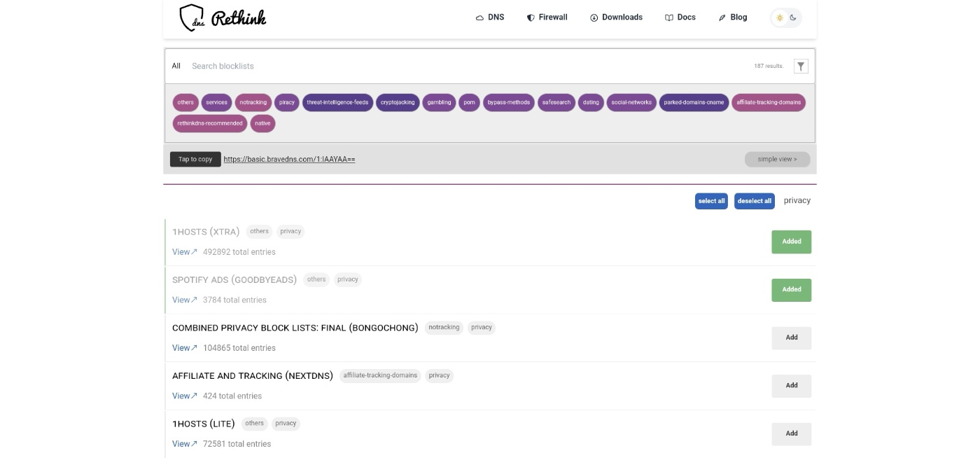View Spotify Ads (GoodbyeAds) entries link

[x=185, y=300]
